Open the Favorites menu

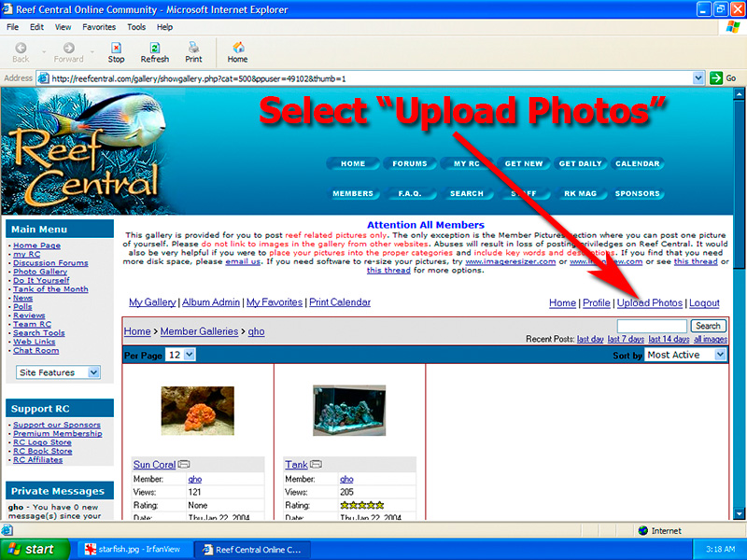pos(99,27)
